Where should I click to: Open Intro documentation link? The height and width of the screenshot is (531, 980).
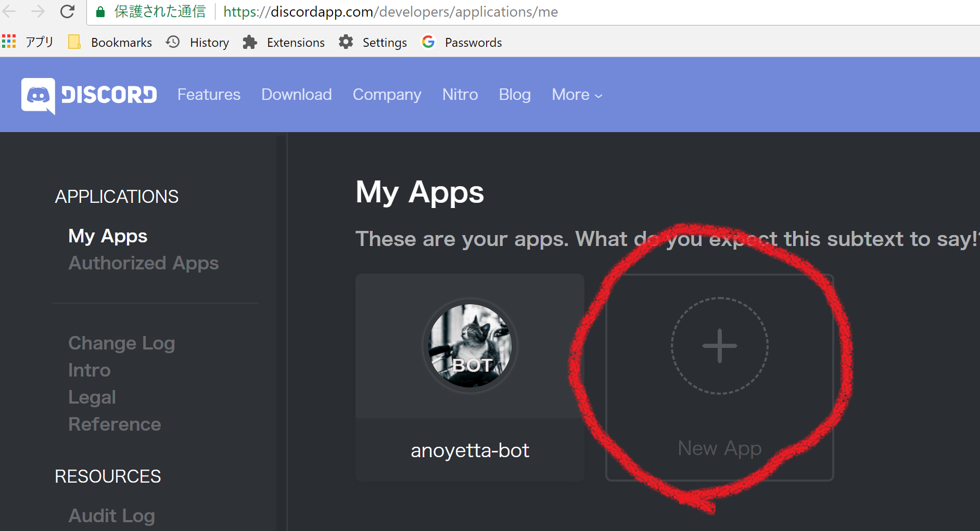click(x=90, y=370)
